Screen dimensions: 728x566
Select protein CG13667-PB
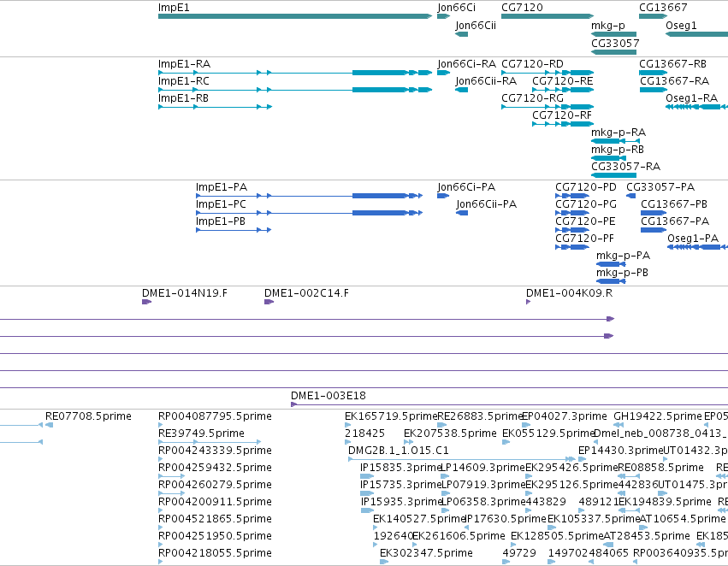point(674,204)
